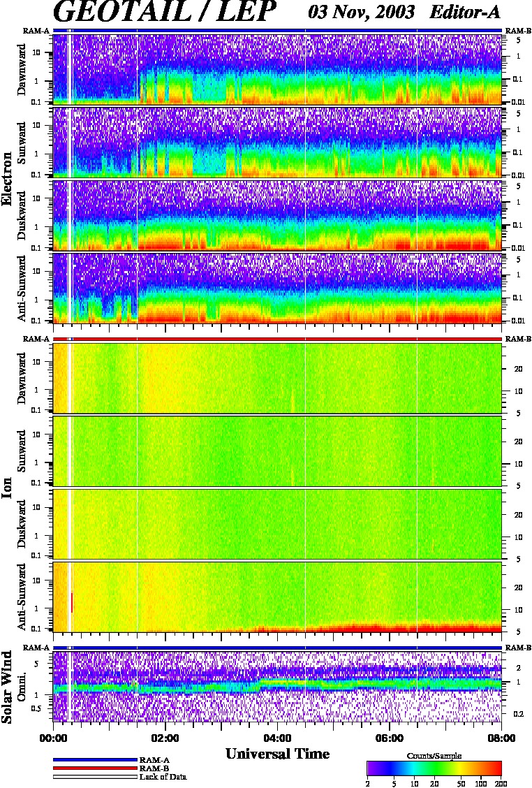The height and width of the screenshot is (788, 532).
Task: Click the Ion Sunward spectrogram panel
Action: click(277, 451)
